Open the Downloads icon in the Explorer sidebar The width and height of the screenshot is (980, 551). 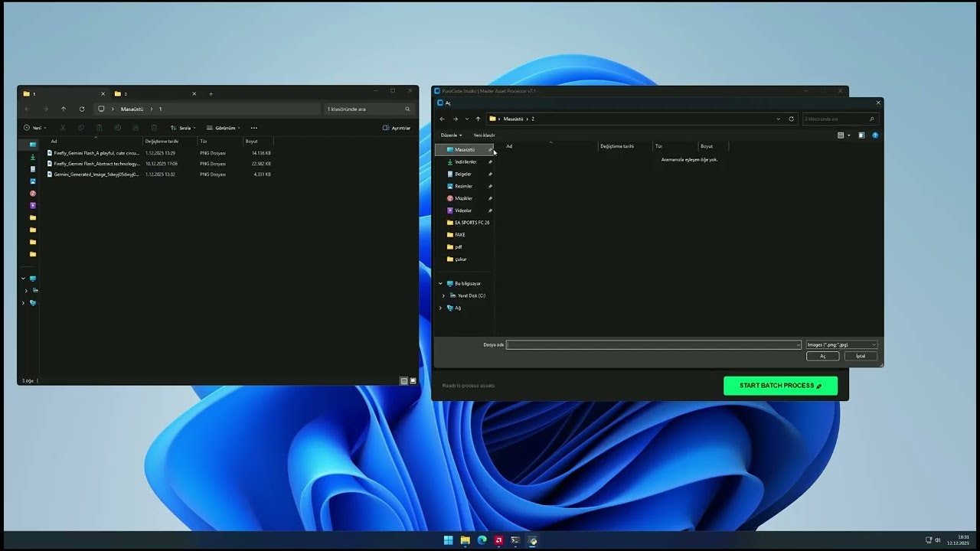coord(33,157)
